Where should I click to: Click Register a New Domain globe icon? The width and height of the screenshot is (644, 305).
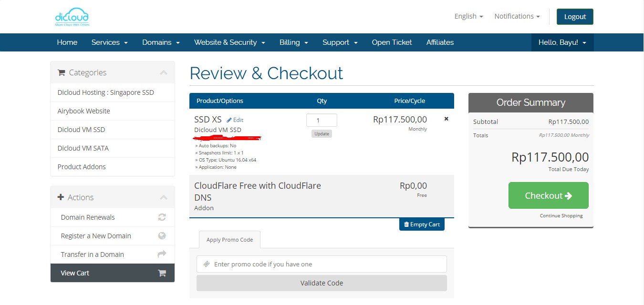(162, 236)
